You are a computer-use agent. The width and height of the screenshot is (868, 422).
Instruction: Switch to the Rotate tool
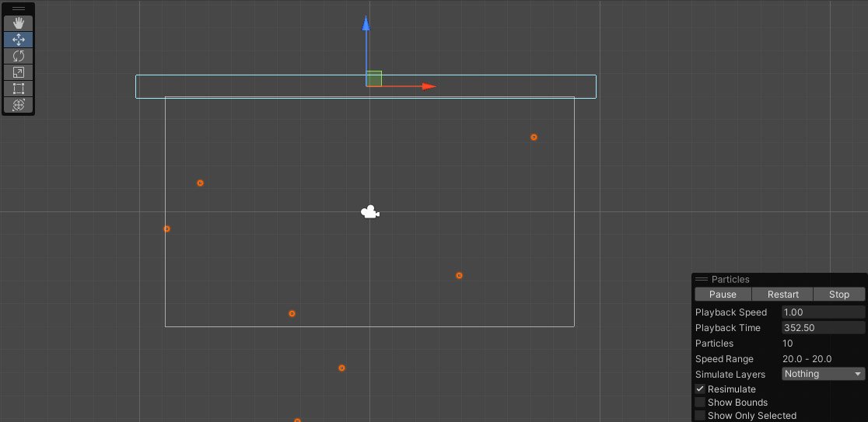click(19, 56)
